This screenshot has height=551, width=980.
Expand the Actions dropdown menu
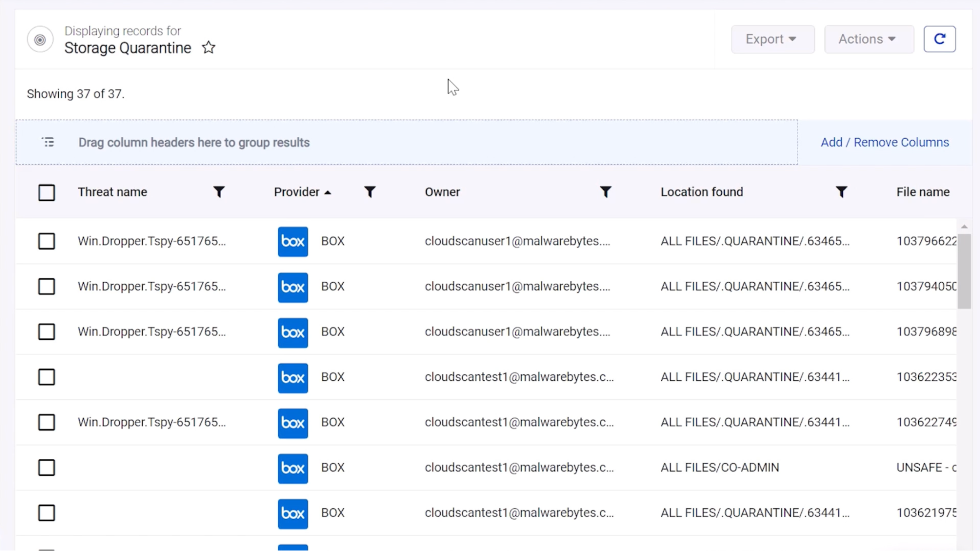pyautogui.click(x=869, y=39)
